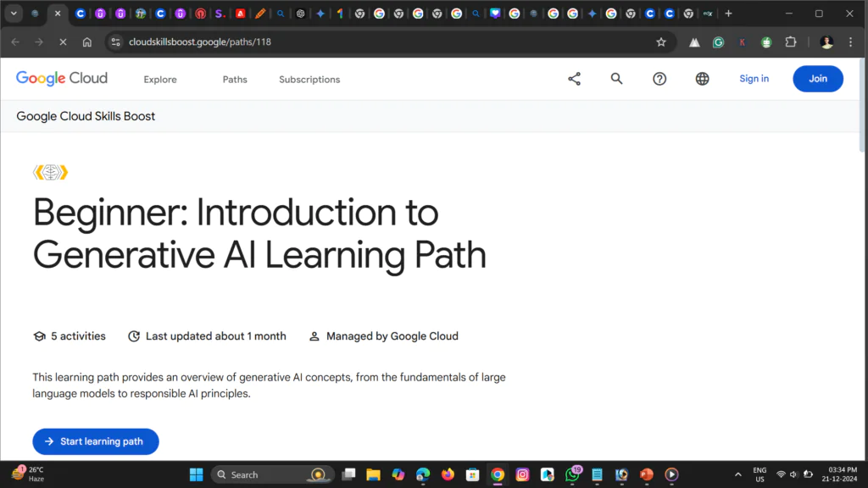Open the Chrome extensions puzzle icon
This screenshot has height=488, width=868.
(x=791, y=42)
